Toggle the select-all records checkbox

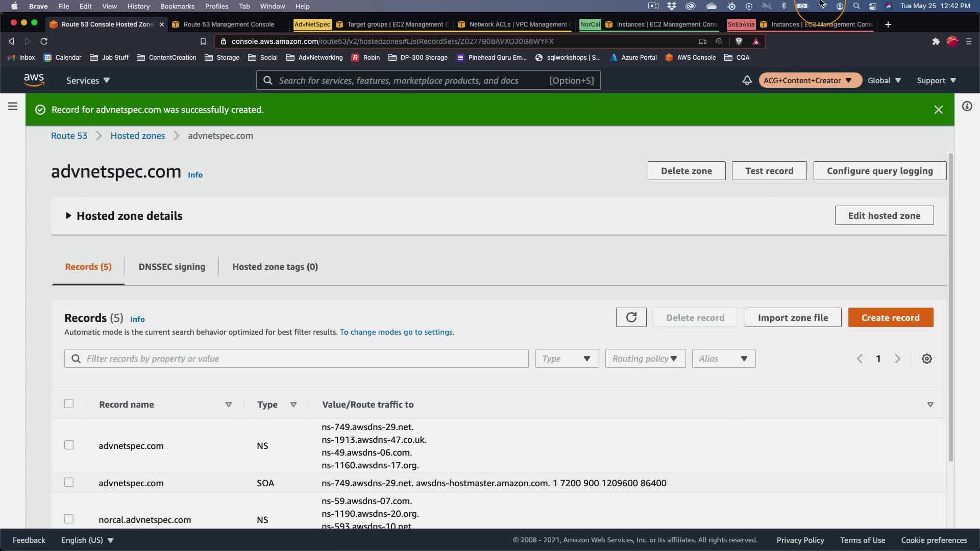(x=69, y=404)
